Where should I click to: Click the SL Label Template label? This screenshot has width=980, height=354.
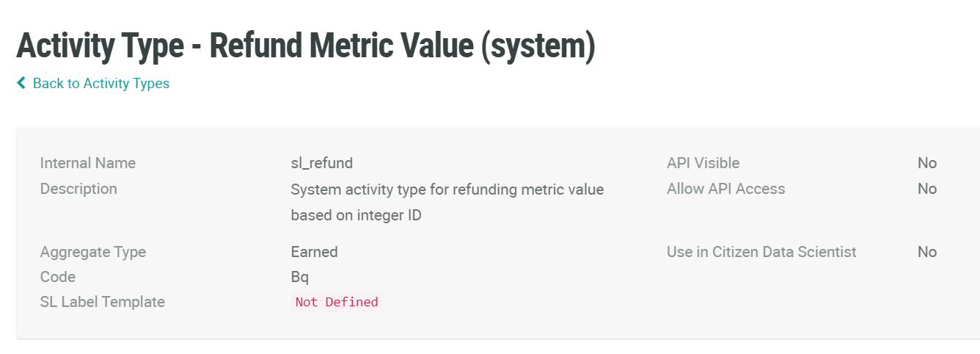point(102,302)
